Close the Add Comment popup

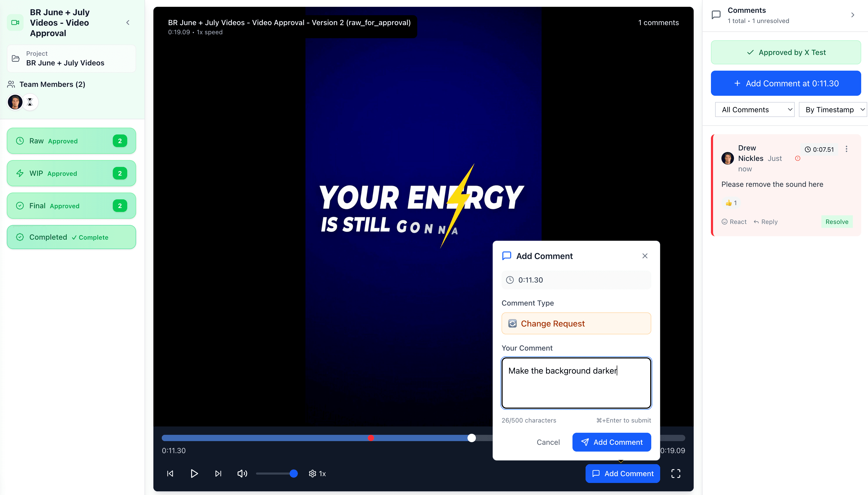click(644, 256)
